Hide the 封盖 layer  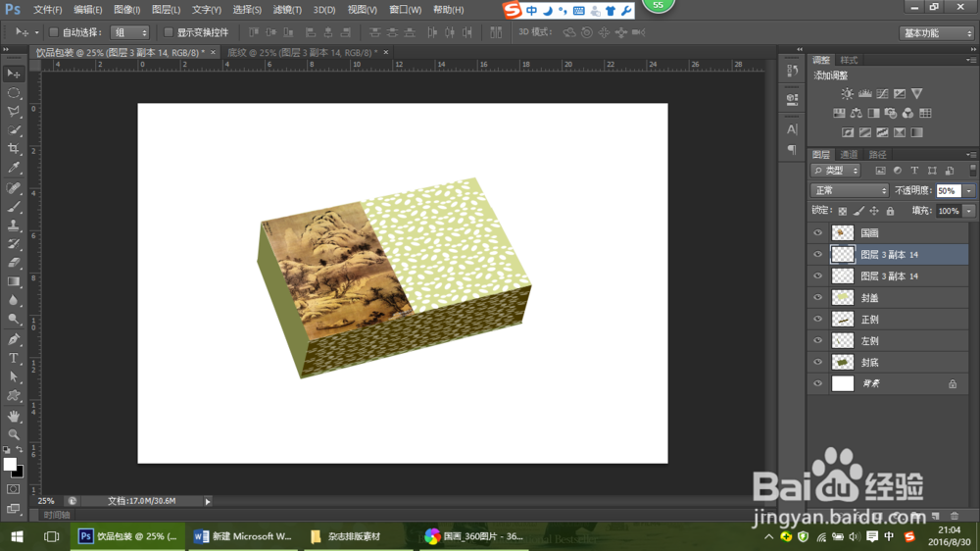(817, 298)
